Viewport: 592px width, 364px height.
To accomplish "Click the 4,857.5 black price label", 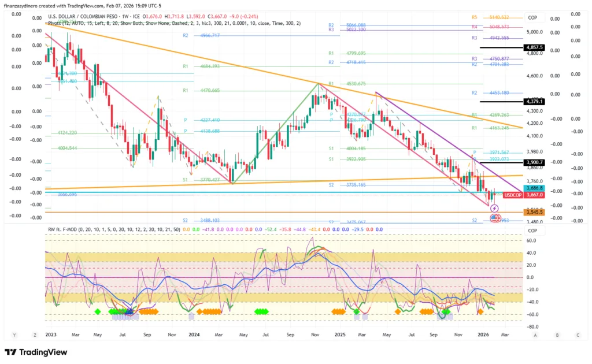I will [534, 47].
